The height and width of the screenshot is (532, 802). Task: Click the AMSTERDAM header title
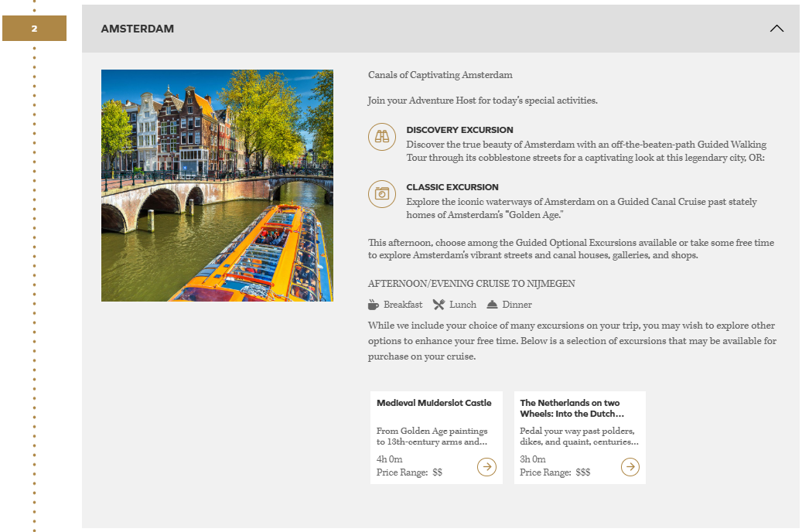(138, 29)
